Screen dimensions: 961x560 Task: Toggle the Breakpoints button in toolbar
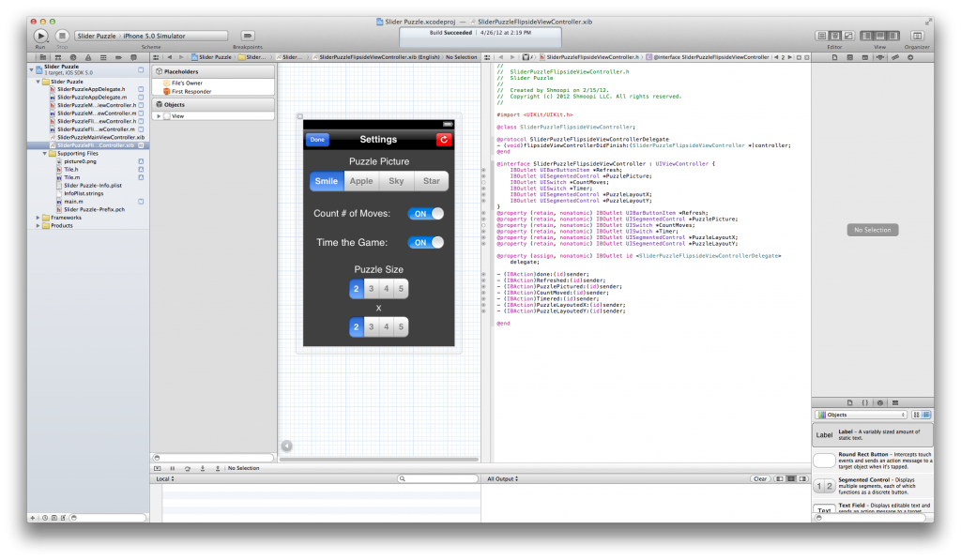point(248,36)
